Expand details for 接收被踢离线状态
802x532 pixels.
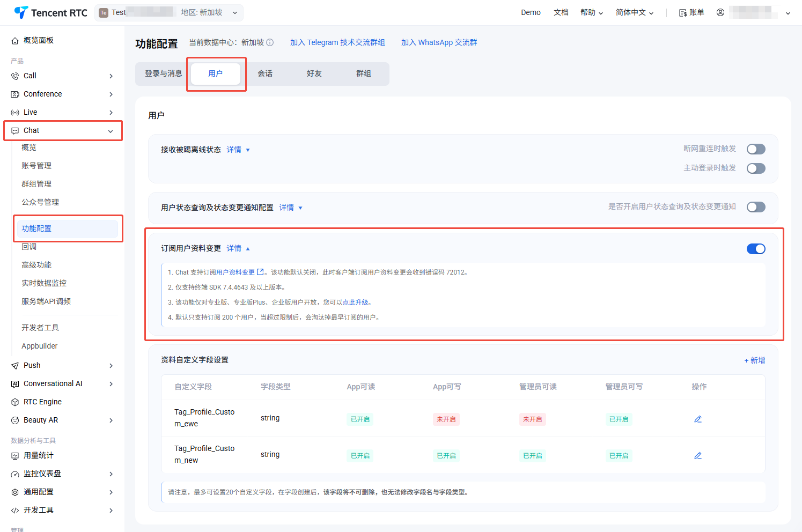(x=238, y=150)
